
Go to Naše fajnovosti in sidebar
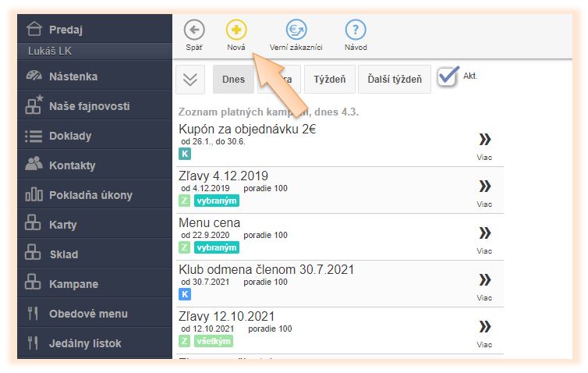click(x=89, y=106)
